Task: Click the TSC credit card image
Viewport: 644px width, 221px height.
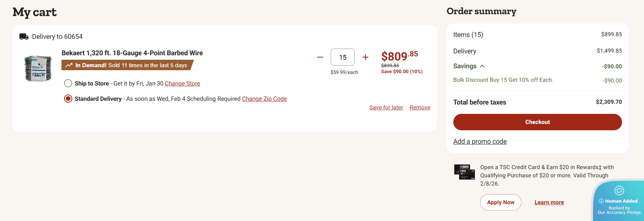Action: point(464,172)
